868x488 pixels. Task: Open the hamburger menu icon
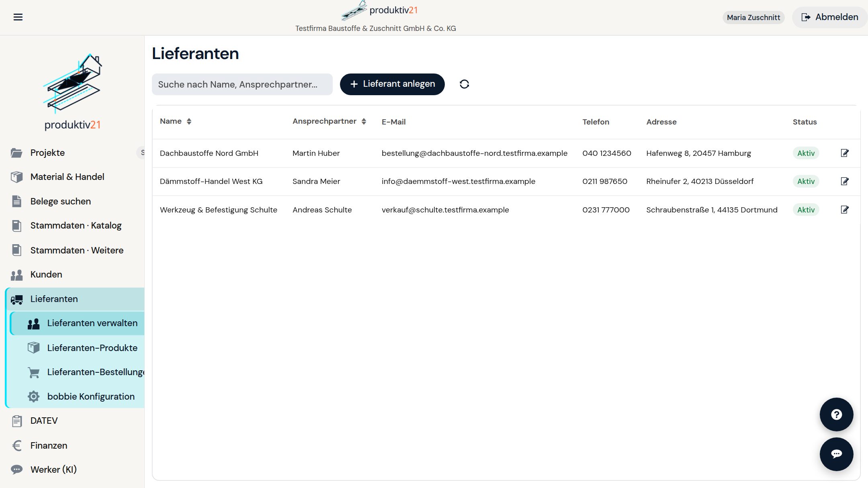(18, 17)
